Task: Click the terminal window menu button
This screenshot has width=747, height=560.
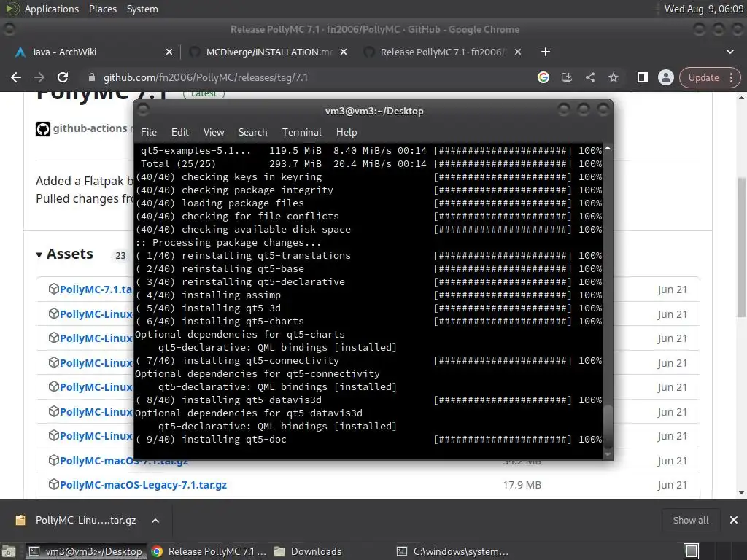Action: pyautogui.click(x=143, y=111)
